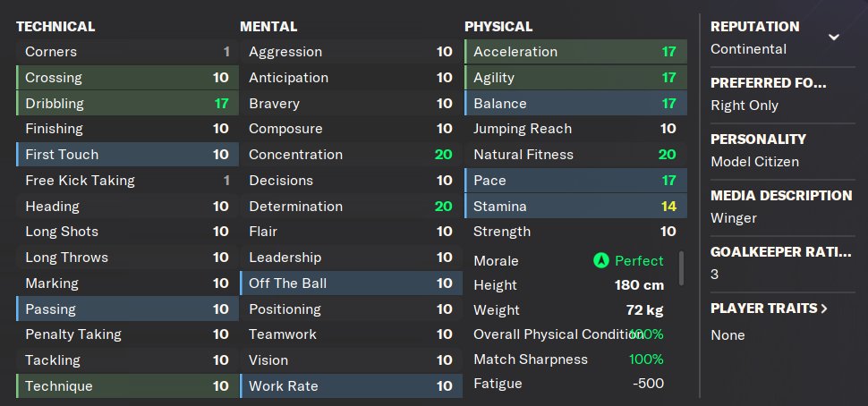Click the Model Citizen personality text

[x=754, y=162]
